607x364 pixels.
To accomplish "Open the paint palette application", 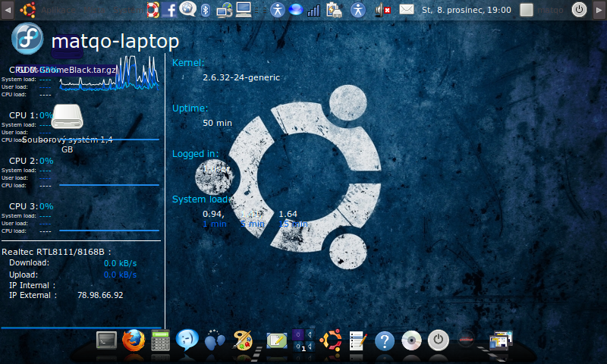I will [242, 339].
